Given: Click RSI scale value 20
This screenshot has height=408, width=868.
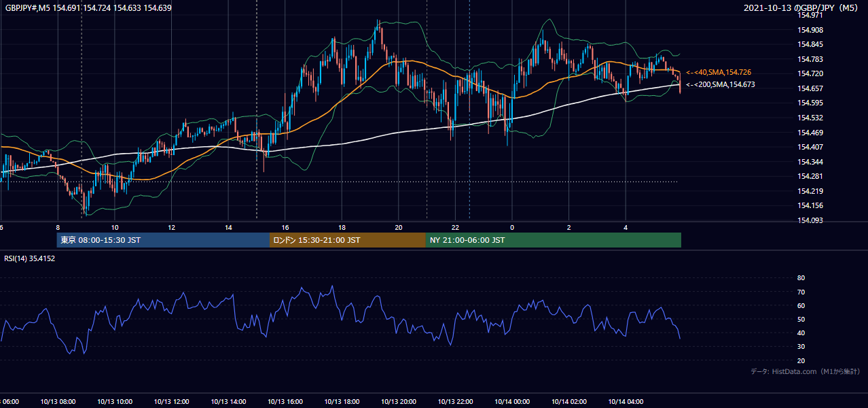Looking at the screenshot, I should [x=801, y=360].
